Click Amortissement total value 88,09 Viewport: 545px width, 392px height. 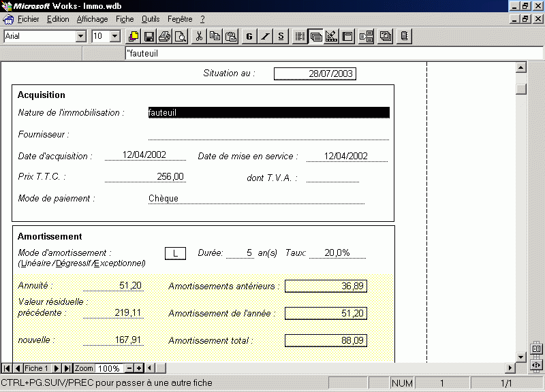[x=326, y=340]
